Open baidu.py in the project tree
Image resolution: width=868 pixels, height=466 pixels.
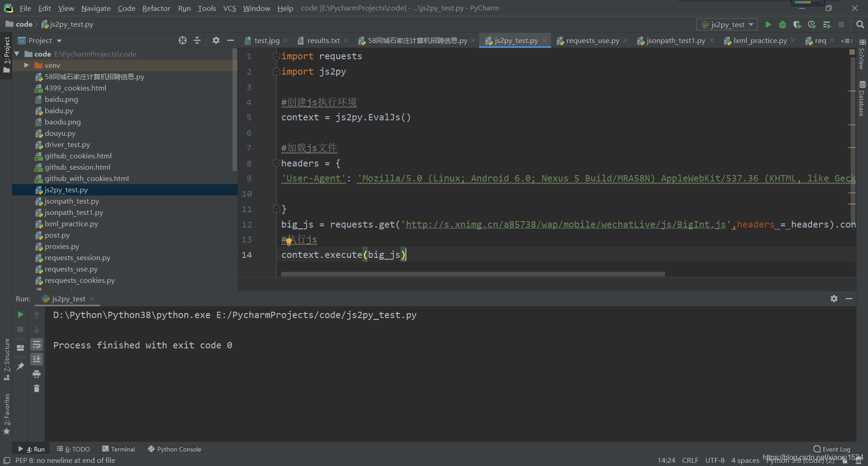coord(59,110)
